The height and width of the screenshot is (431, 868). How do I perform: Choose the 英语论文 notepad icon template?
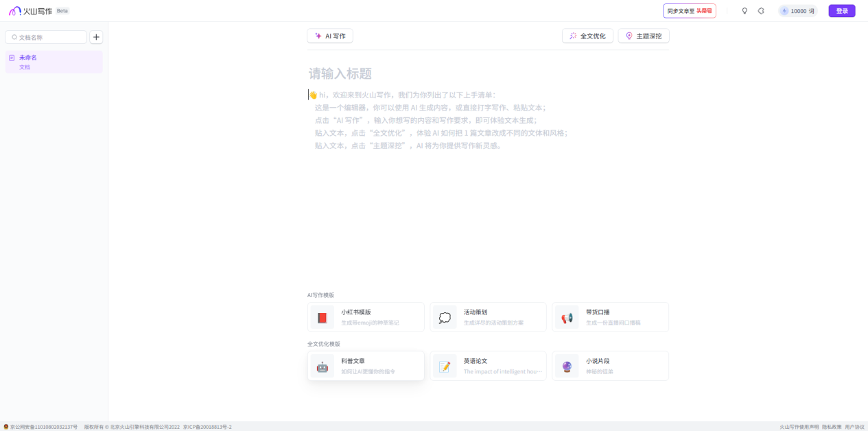click(x=445, y=366)
